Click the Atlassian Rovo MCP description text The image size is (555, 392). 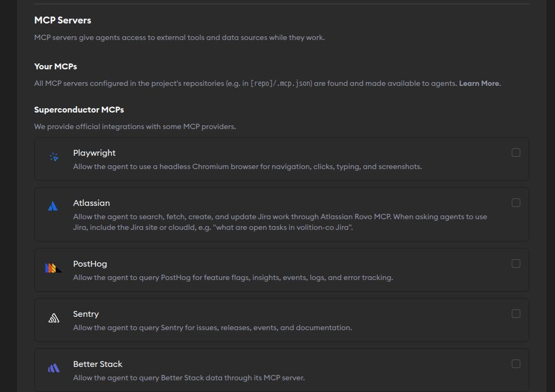click(280, 222)
